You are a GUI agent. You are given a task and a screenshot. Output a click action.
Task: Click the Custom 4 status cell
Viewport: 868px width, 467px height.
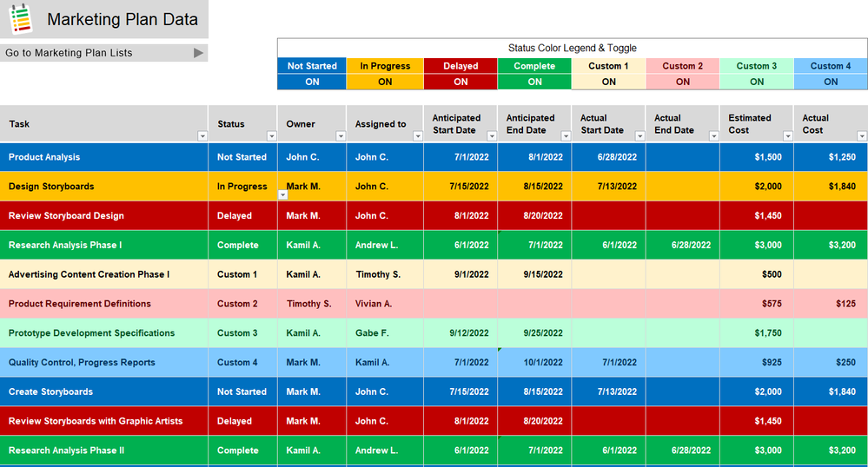pyautogui.click(x=243, y=363)
